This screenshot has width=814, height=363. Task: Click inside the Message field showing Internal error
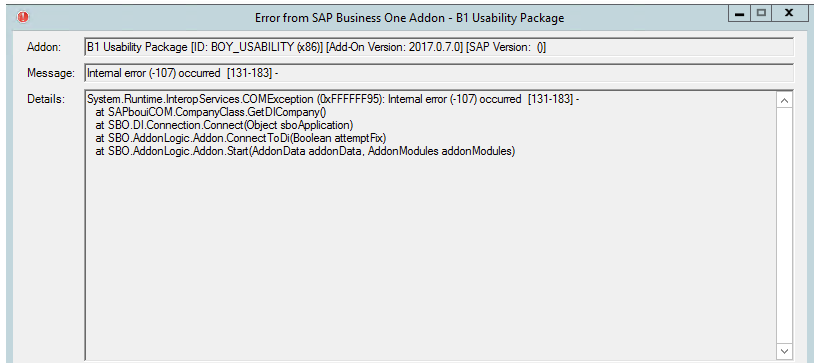point(439,73)
